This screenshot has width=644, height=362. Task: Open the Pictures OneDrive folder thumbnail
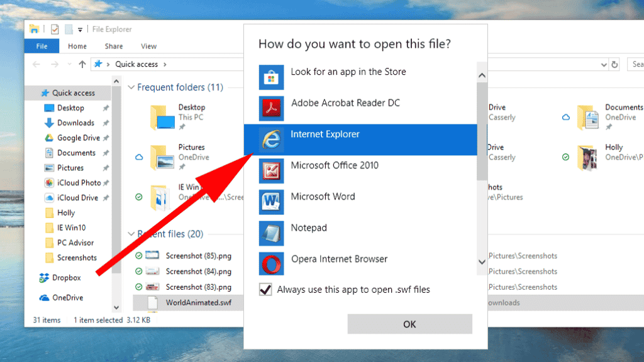(163, 157)
